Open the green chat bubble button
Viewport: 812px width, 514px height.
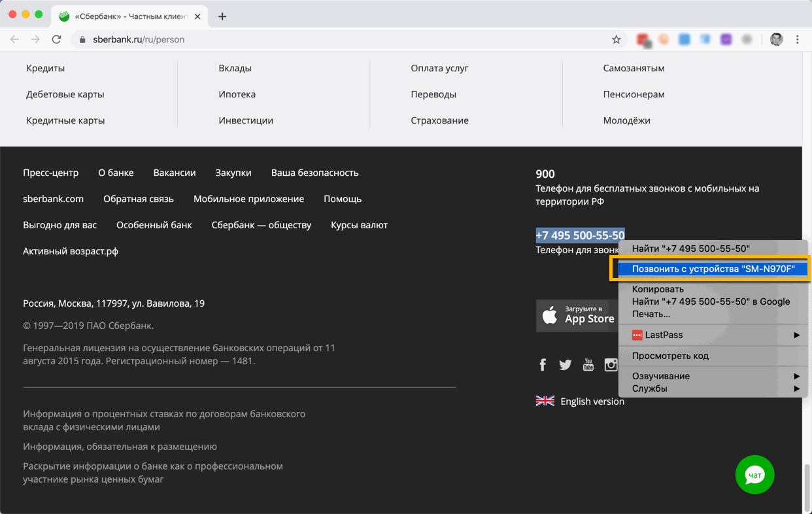pyautogui.click(x=754, y=475)
